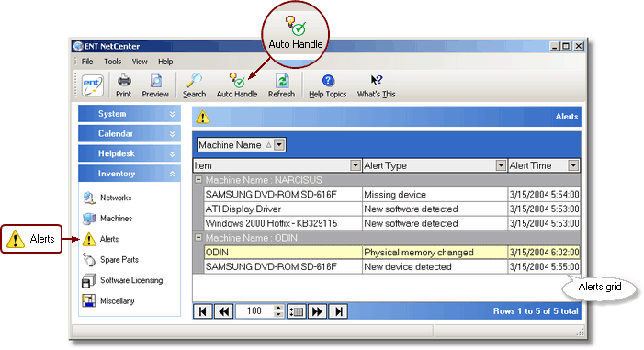The width and height of the screenshot is (644, 350).
Task: Collapse the Machine Name ODIN group
Action: pos(198,237)
